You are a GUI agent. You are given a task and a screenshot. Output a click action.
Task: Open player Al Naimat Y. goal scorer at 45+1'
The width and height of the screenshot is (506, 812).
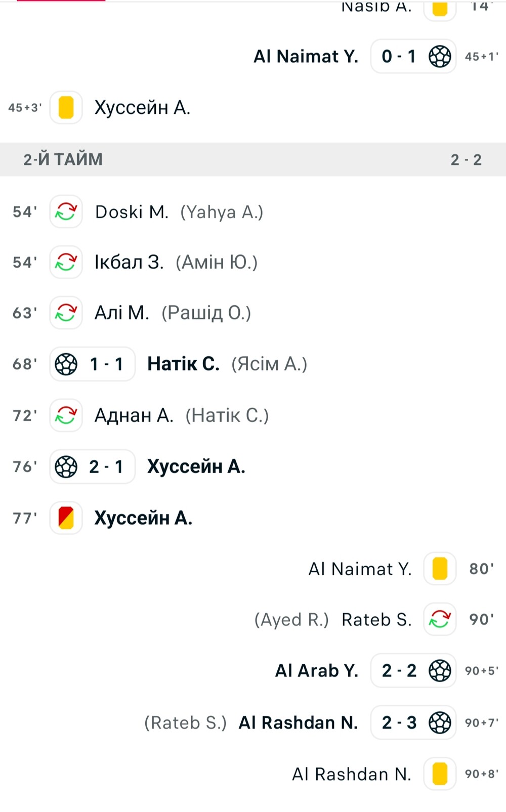[x=306, y=56]
